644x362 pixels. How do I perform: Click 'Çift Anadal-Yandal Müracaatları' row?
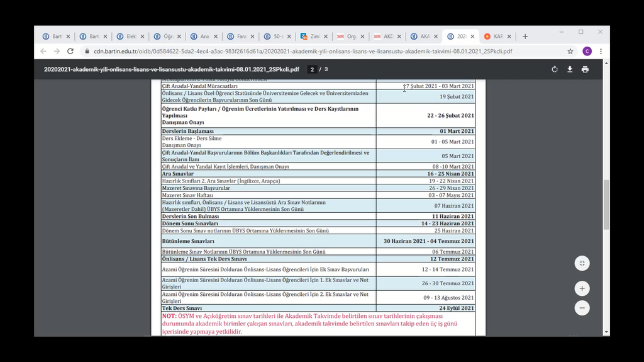[x=199, y=86]
